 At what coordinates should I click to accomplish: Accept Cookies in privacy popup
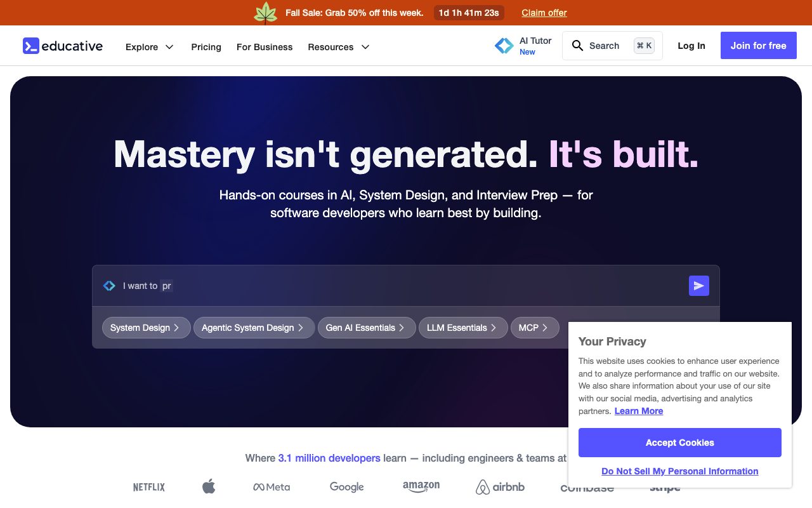680,443
